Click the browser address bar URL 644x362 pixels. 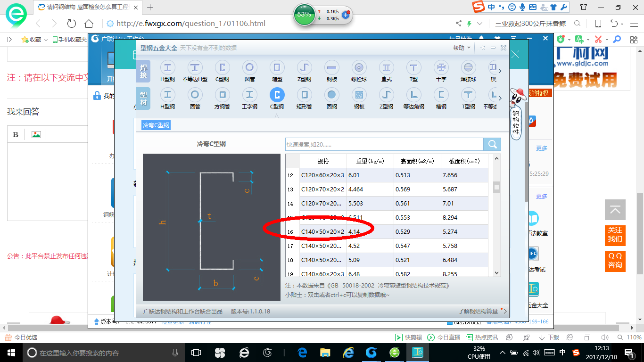[190, 24]
